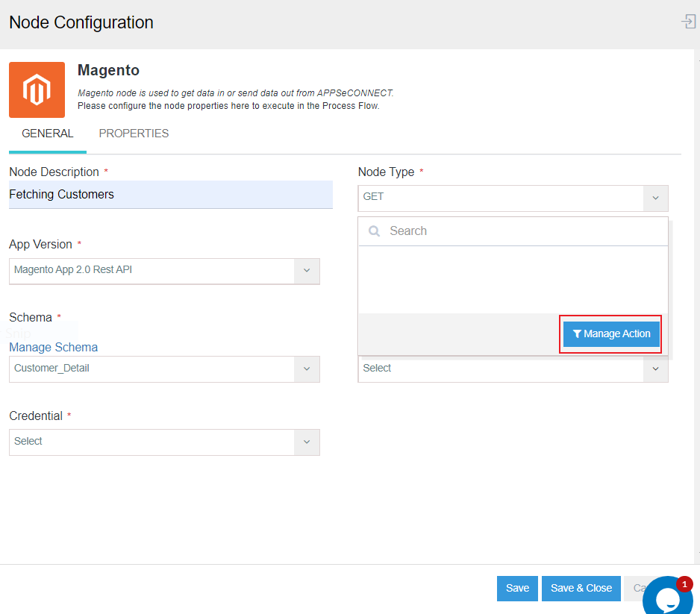Click the Manage Action button

click(x=611, y=334)
